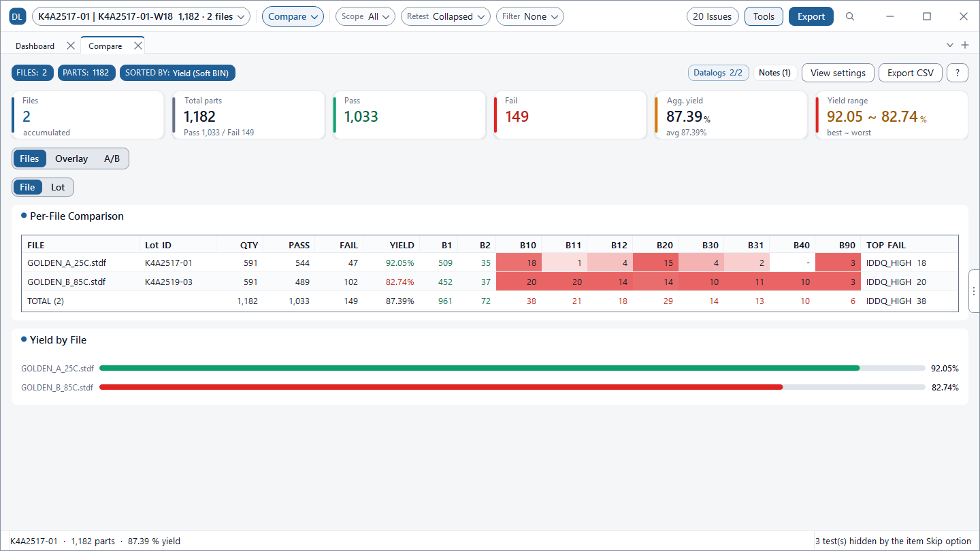This screenshot has height=551, width=980.
Task: Switch to A/B view mode
Action: (112, 158)
